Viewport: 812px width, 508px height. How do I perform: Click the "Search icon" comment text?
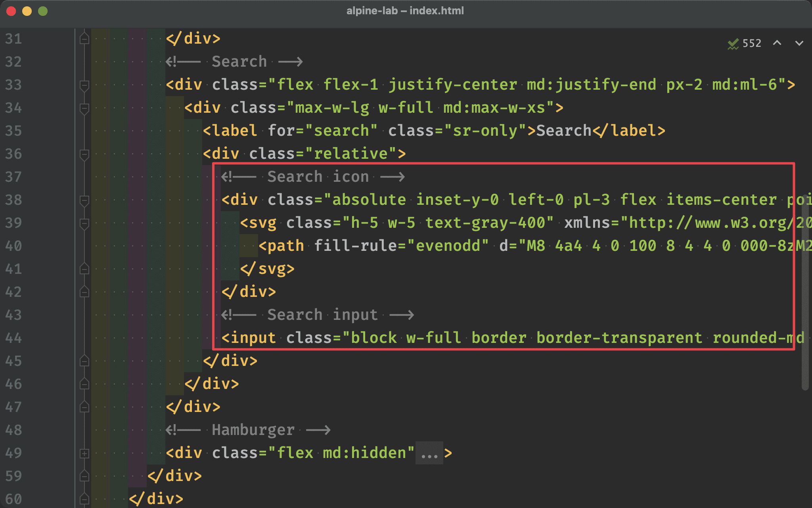click(318, 177)
